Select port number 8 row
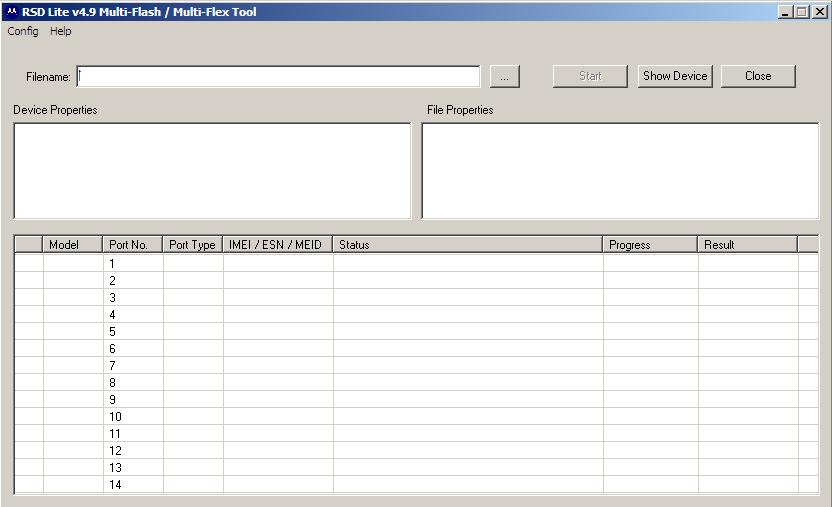The width and height of the screenshot is (832, 507). (x=417, y=382)
